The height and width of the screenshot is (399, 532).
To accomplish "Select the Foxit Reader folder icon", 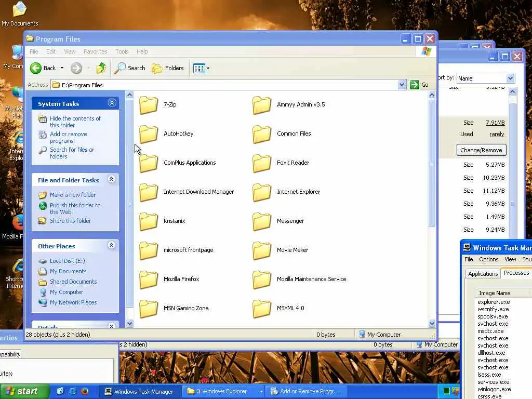I will pos(262,163).
